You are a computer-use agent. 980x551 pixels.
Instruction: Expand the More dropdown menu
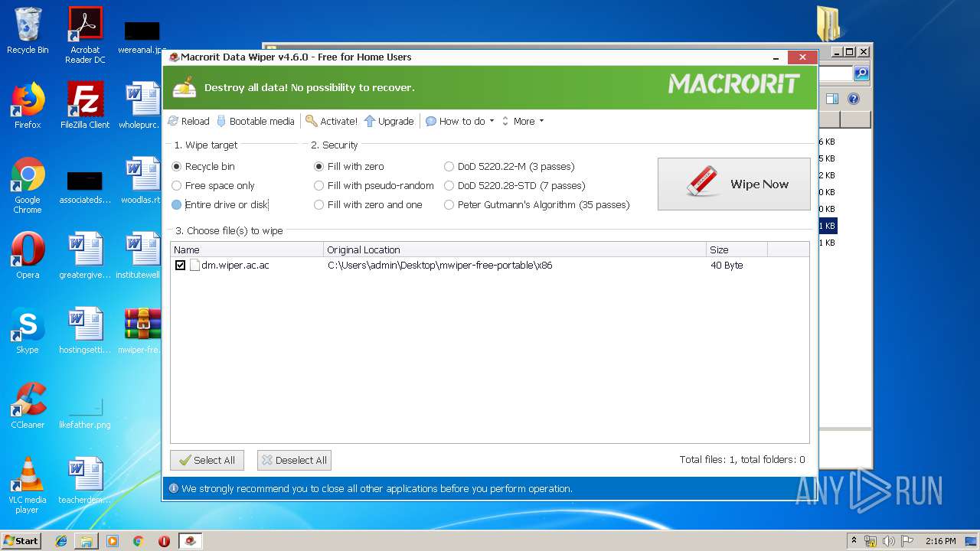click(523, 121)
